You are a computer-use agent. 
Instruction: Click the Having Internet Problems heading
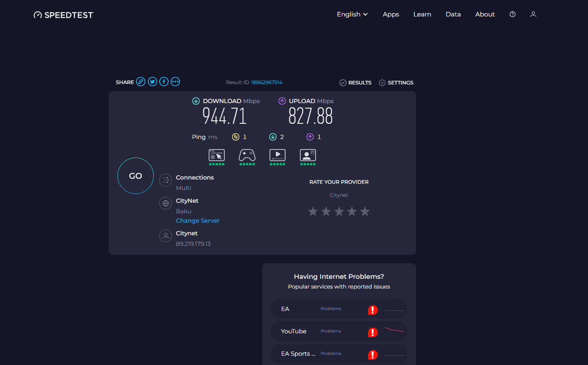(339, 277)
